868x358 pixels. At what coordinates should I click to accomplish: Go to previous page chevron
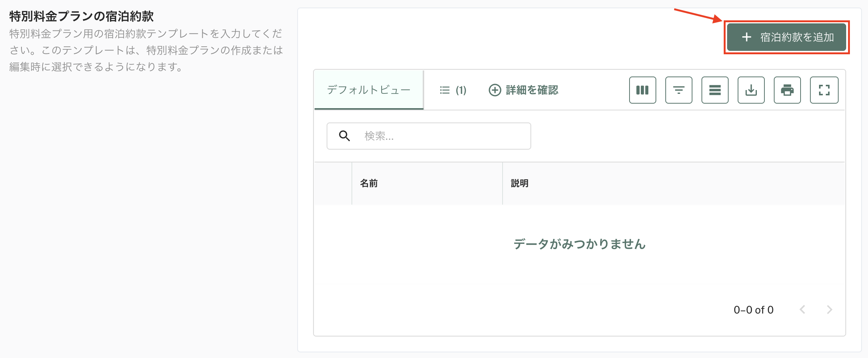tap(802, 309)
